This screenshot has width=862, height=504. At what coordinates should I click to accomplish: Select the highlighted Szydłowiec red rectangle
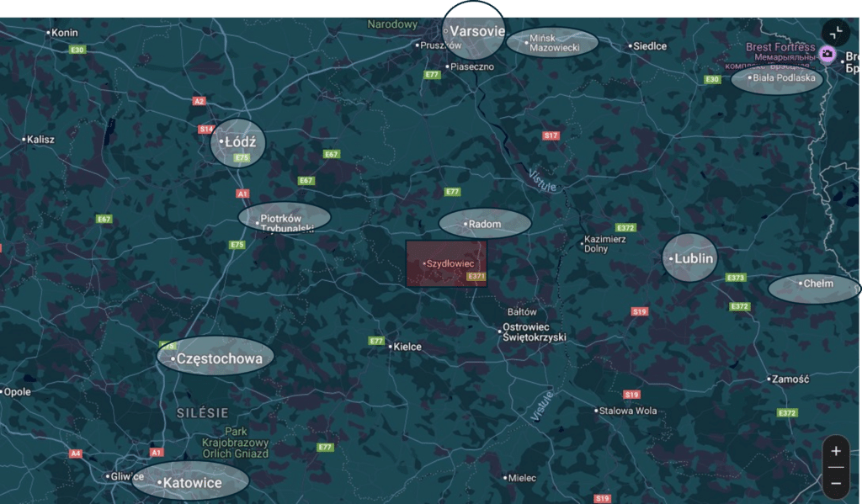(446, 263)
